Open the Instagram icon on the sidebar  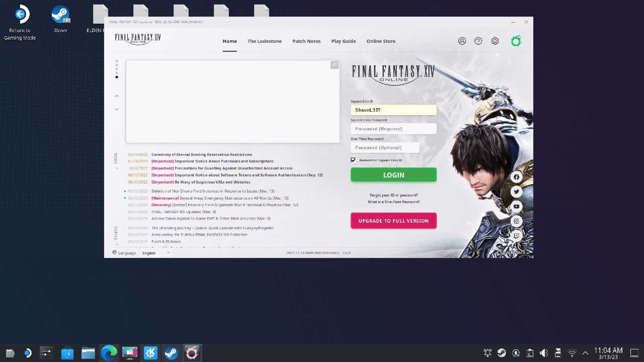[x=516, y=221]
